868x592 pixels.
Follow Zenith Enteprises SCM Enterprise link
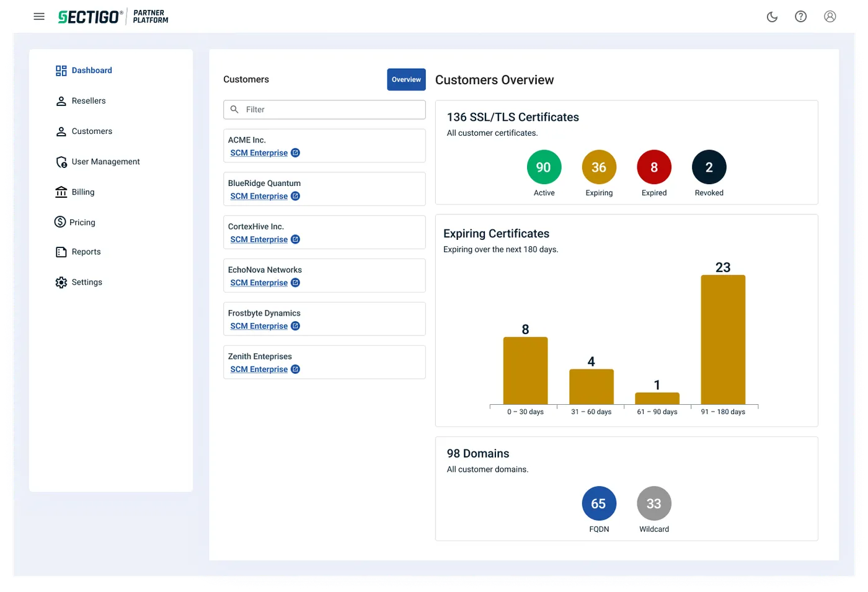click(x=259, y=369)
